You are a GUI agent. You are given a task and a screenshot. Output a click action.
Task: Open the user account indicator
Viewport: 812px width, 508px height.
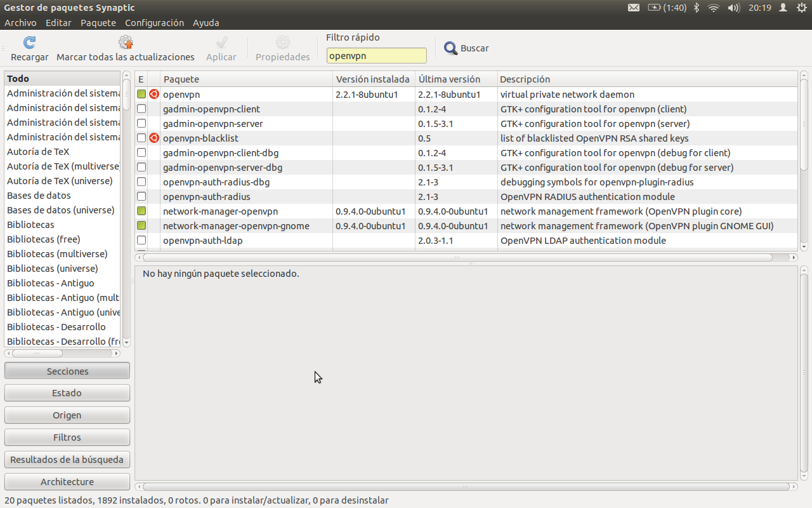pos(783,8)
